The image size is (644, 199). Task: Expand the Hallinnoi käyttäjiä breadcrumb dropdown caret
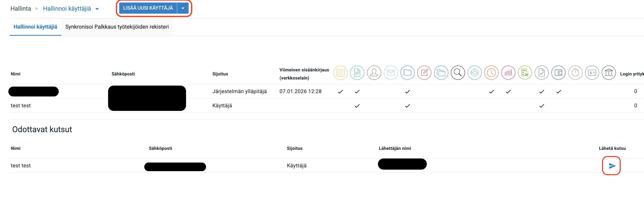pos(97,9)
